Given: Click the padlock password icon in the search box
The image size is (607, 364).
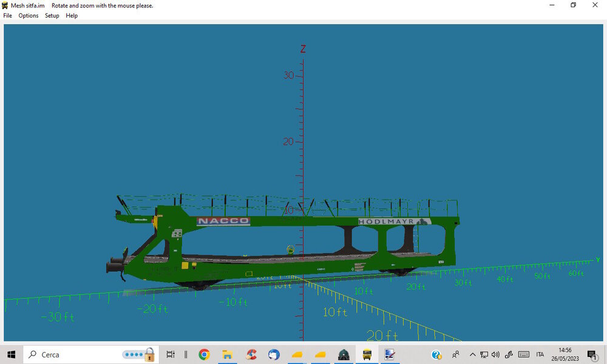Looking at the screenshot, I should point(149,354).
